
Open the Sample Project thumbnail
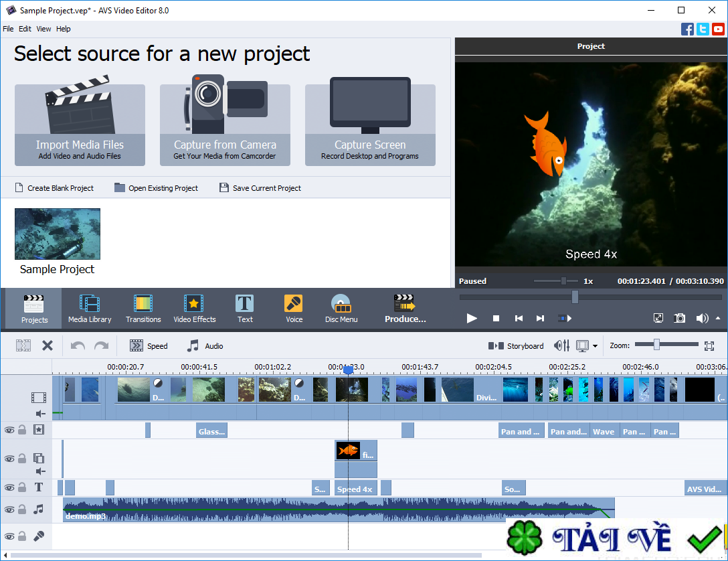tap(57, 234)
